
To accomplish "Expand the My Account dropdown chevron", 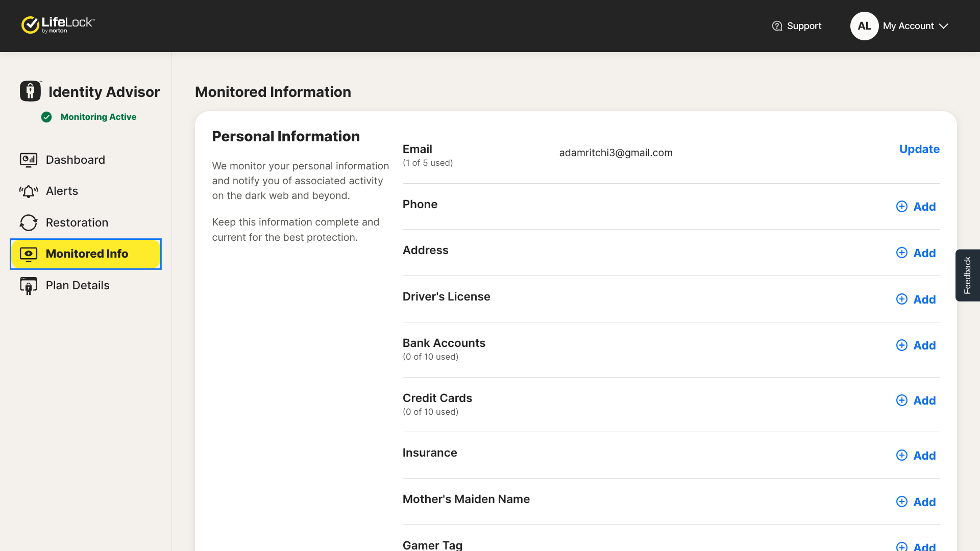I will coord(943,26).
